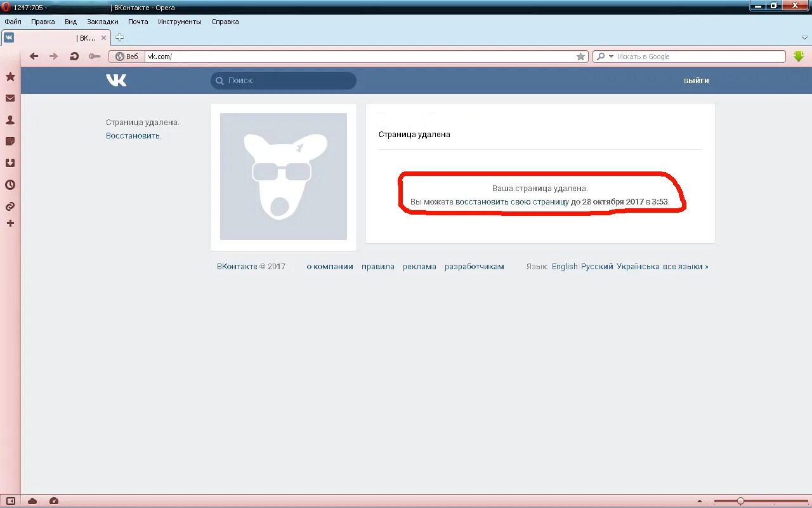812x508 pixels.
Task: Open the реклама footer link
Action: [419, 267]
